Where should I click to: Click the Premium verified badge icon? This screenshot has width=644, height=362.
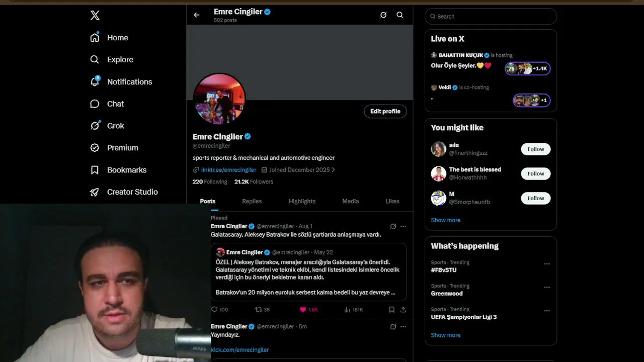point(95,148)
